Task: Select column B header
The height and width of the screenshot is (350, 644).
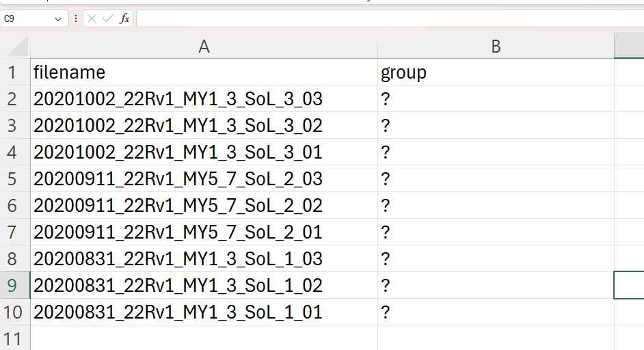Action: click(496, 46)
